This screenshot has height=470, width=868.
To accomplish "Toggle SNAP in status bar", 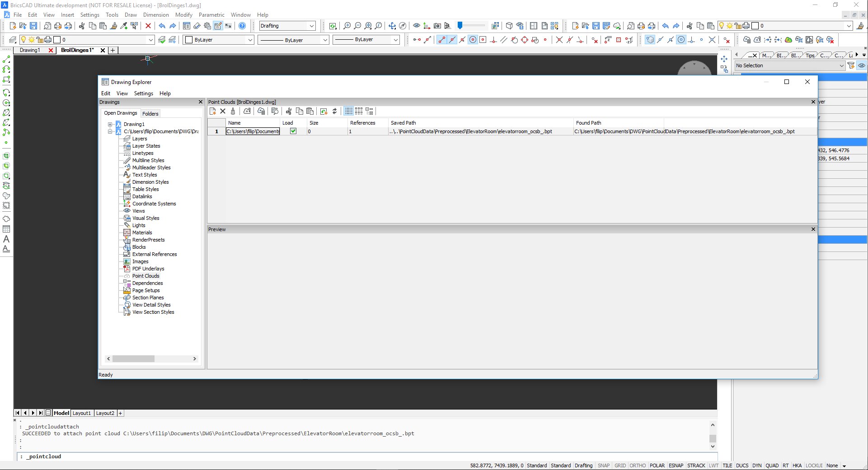I will [604, 465].
